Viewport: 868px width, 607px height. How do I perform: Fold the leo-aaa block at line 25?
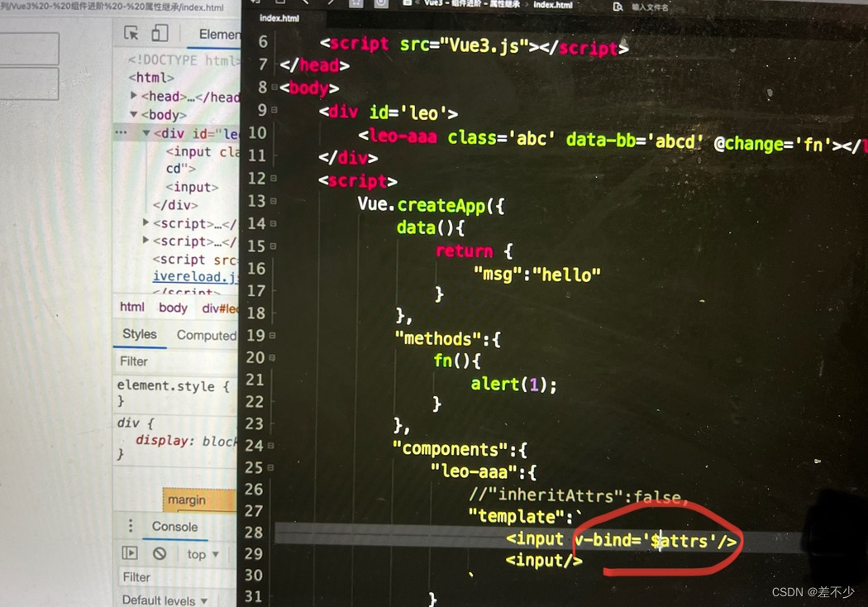click(x=270, y=467)
